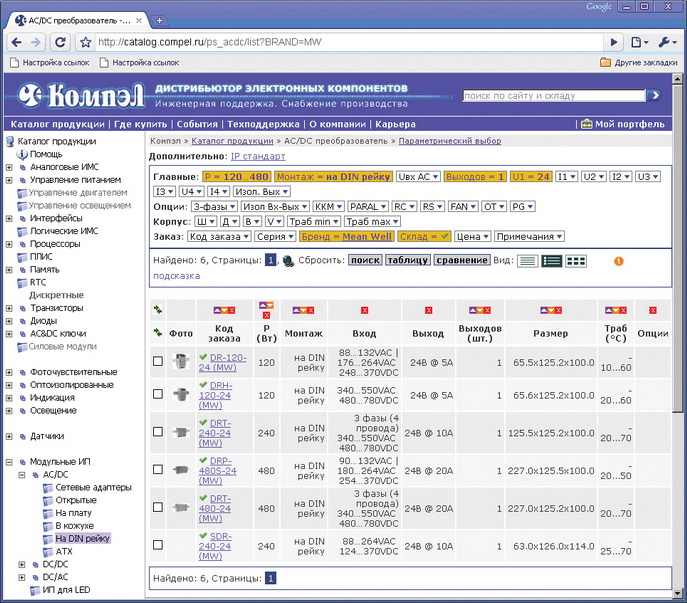The width and height of the screenshot is (687, 603).
Task: Open the IP стандарт link
Action: pos(258,156)
